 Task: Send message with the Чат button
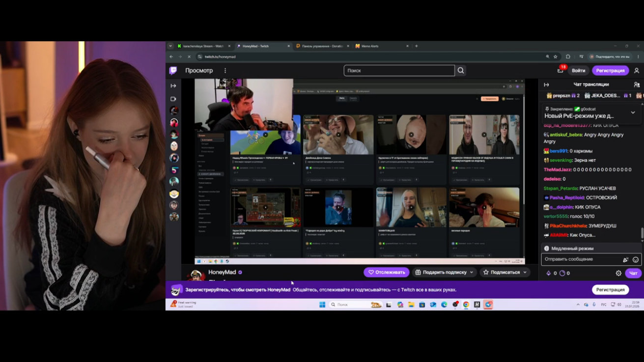pos(633,273)
